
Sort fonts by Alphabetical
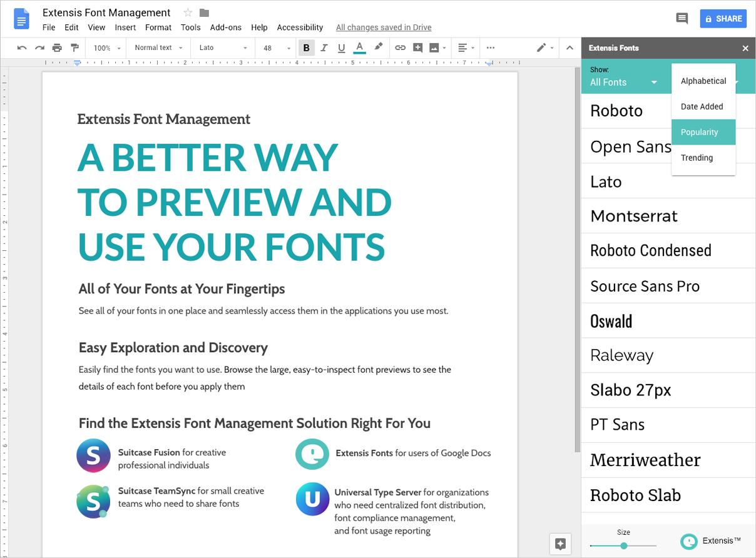[703, 81]
